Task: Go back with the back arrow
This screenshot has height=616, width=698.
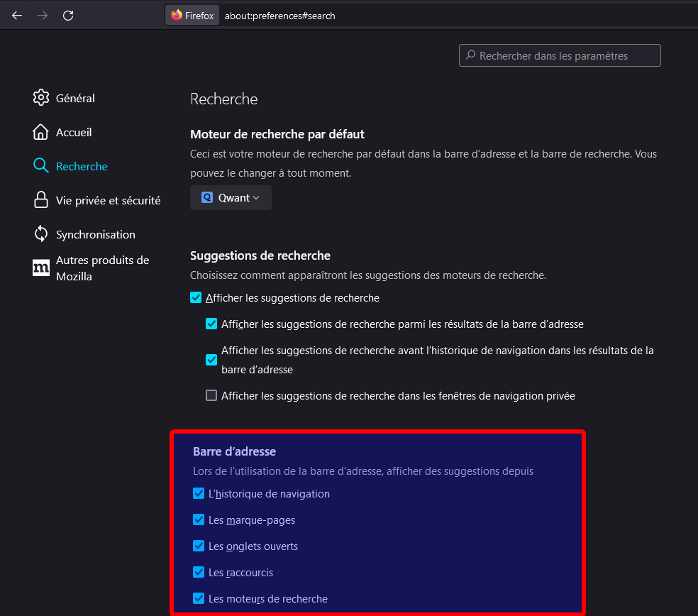Action: click(x=17, y=16)
